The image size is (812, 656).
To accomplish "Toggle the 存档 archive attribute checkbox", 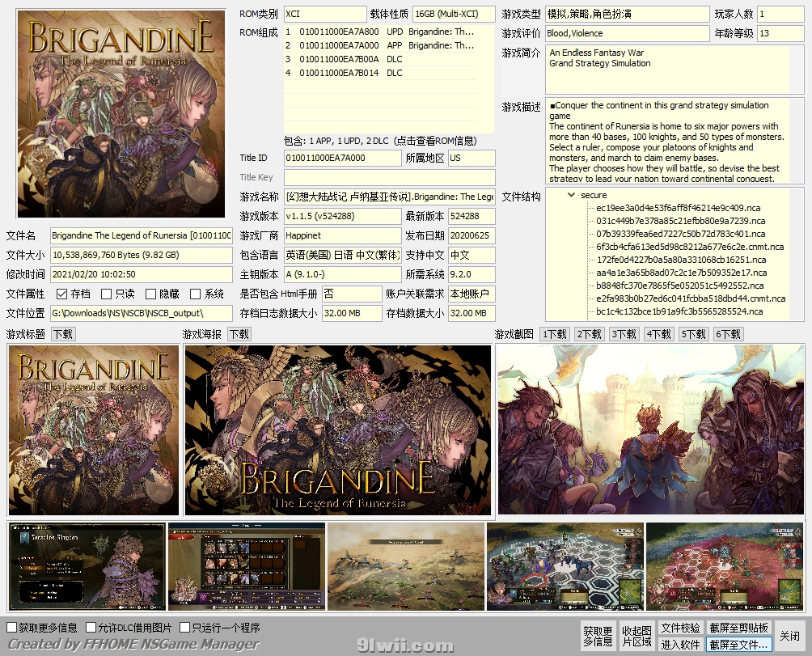I will 61,294.
